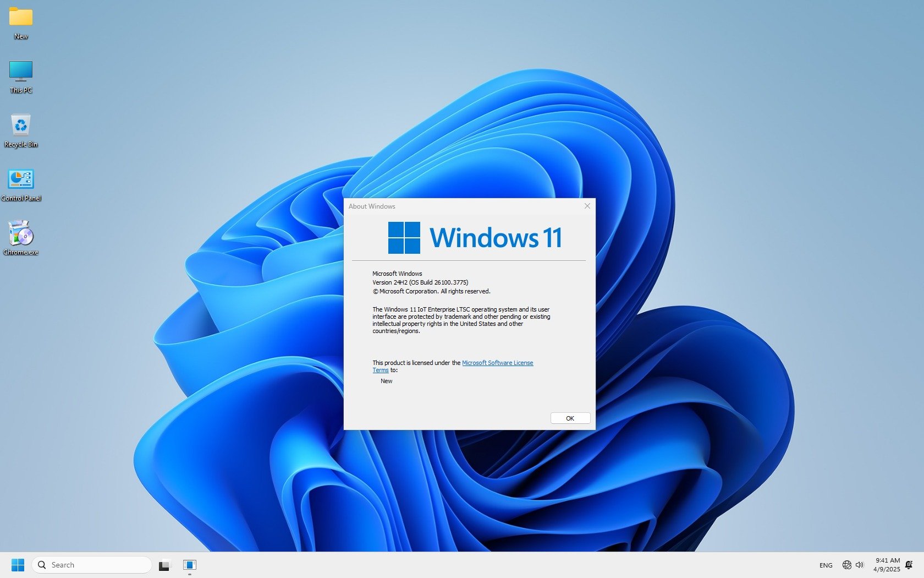Close the About Windows dialog

click(587, 206)
